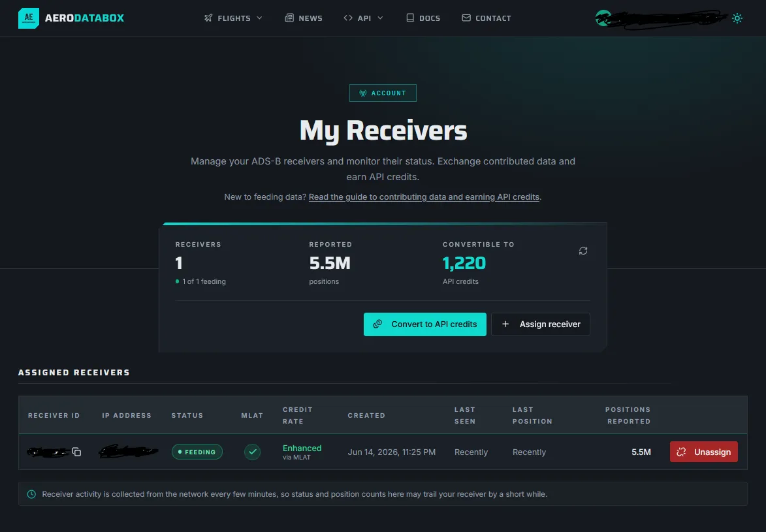The height and width of the screenshot is (532, 766).
Task: Expand the Flights dropdown chevron
Action: [x=259, y=18]
